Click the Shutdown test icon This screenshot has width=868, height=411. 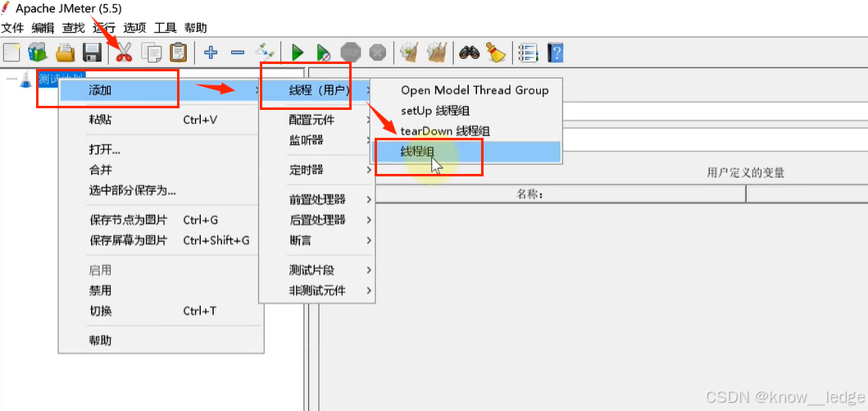[x=377, y=53]
